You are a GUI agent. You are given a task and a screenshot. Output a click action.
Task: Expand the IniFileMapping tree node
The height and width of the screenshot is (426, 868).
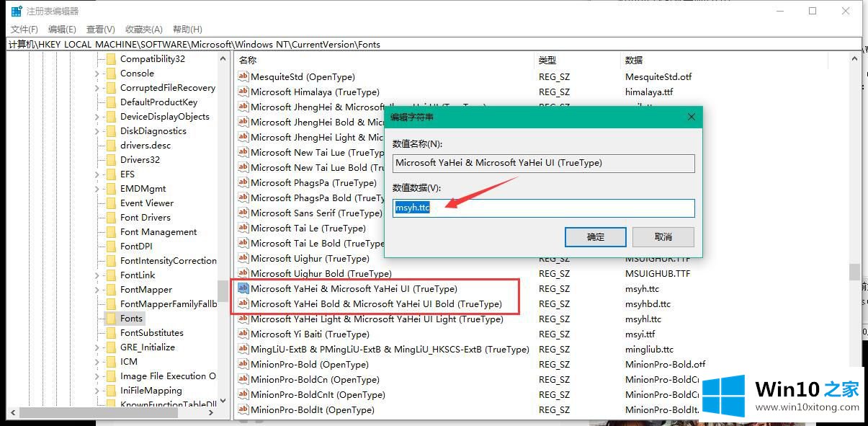[x=97, y=391]
